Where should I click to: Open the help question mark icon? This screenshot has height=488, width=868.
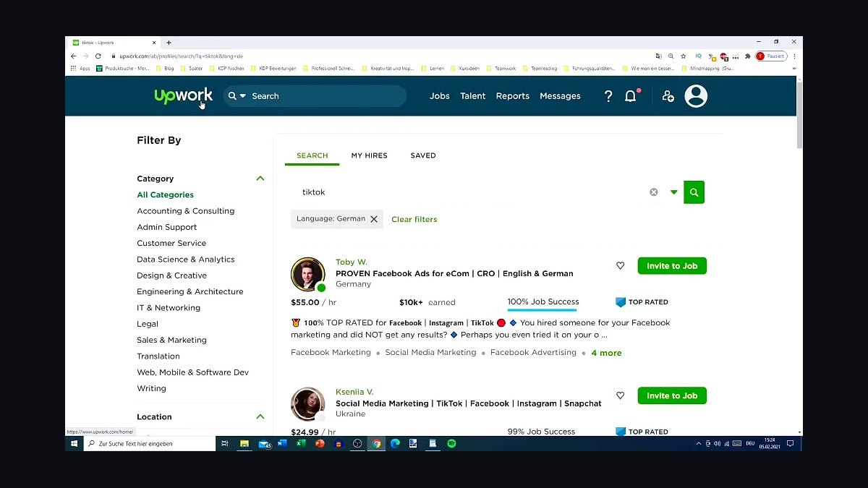pyautogui.click(x=608, y=96)
